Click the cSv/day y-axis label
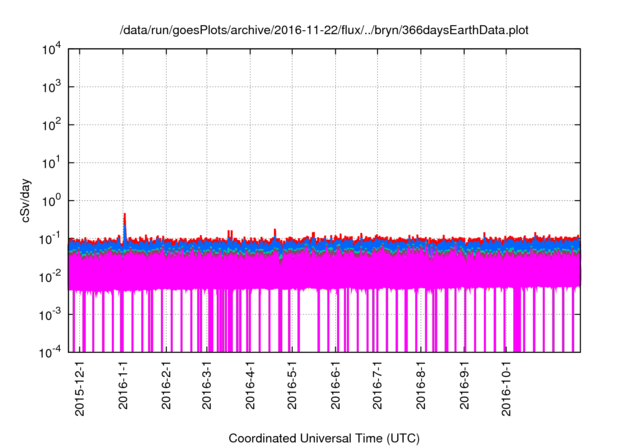This screenshot has width=640, height=448. 29,200
